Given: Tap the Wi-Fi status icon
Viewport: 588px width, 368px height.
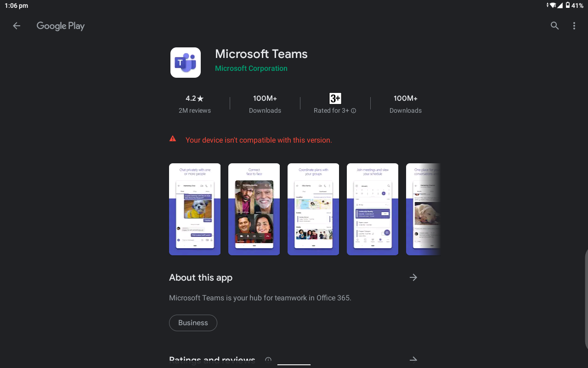Looking at the screenshot, I should tap(553, 6).
